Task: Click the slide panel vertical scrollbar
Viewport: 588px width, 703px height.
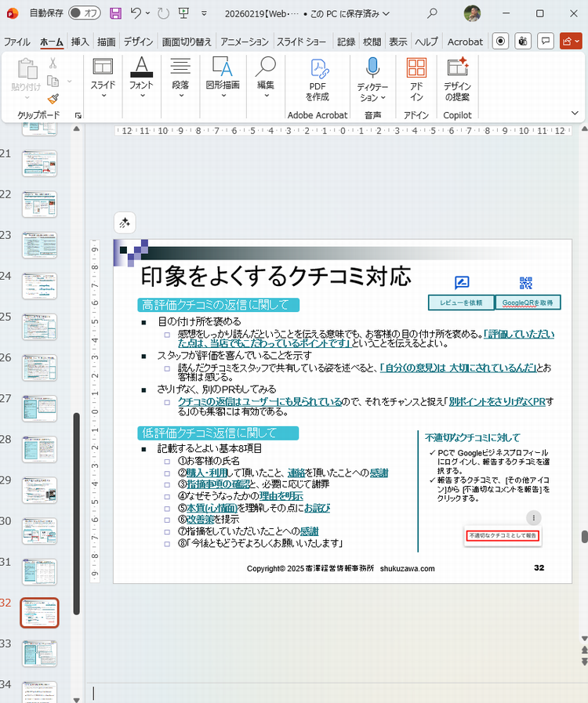Action: pyautogui.click(x=76, y=509)
